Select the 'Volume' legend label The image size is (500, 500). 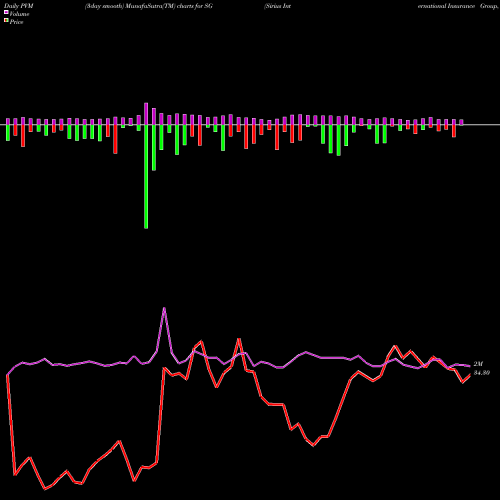point(19,14)
